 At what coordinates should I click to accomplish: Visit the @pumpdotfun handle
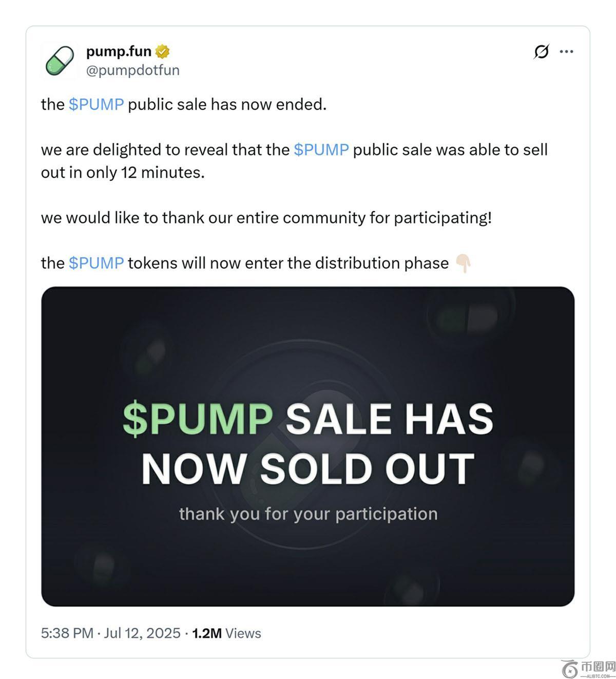pos(132,70)
